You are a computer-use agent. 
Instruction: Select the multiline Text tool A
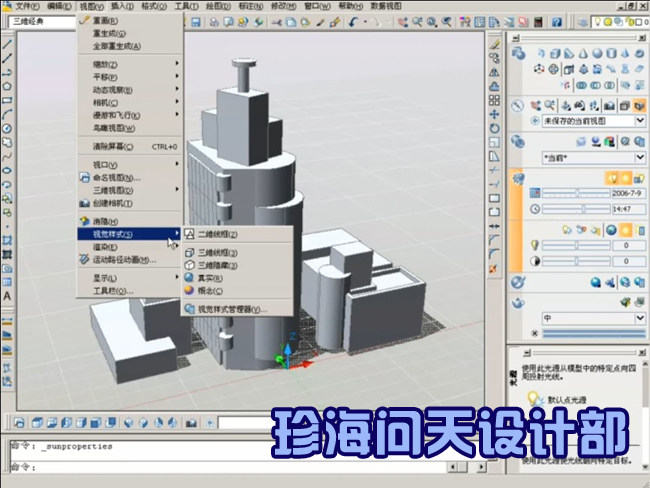[x=7, y=296]
